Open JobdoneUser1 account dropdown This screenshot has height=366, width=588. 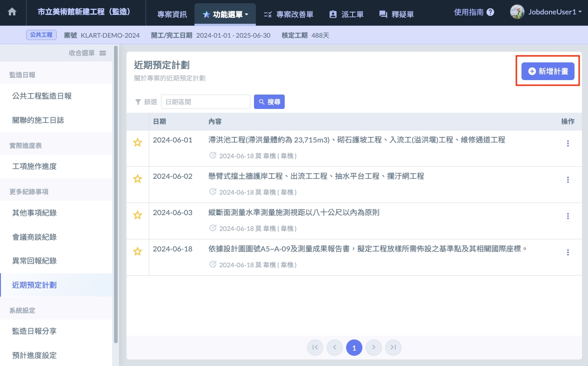(547, 12)
